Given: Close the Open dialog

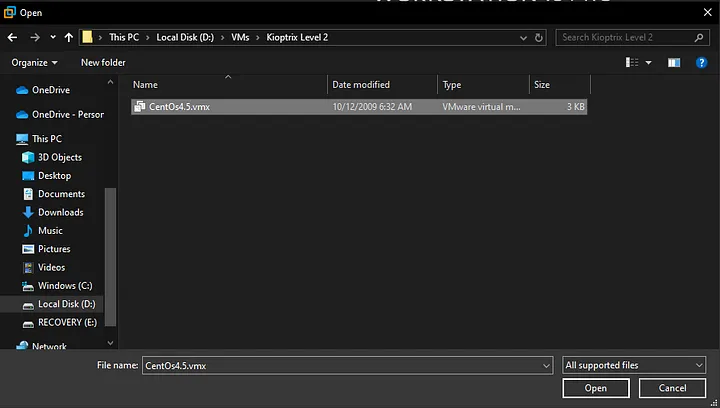Looking at the screenshot, I should point(708,12).
